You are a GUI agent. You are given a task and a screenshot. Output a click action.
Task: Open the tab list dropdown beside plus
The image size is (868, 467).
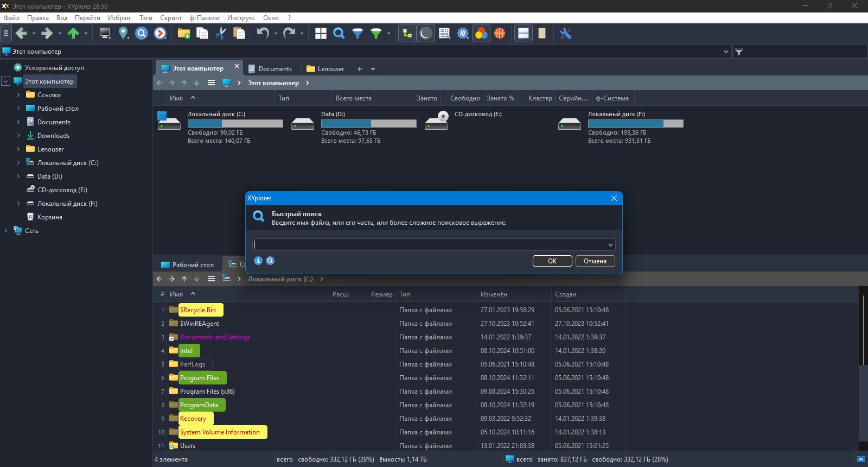point(373,69)
